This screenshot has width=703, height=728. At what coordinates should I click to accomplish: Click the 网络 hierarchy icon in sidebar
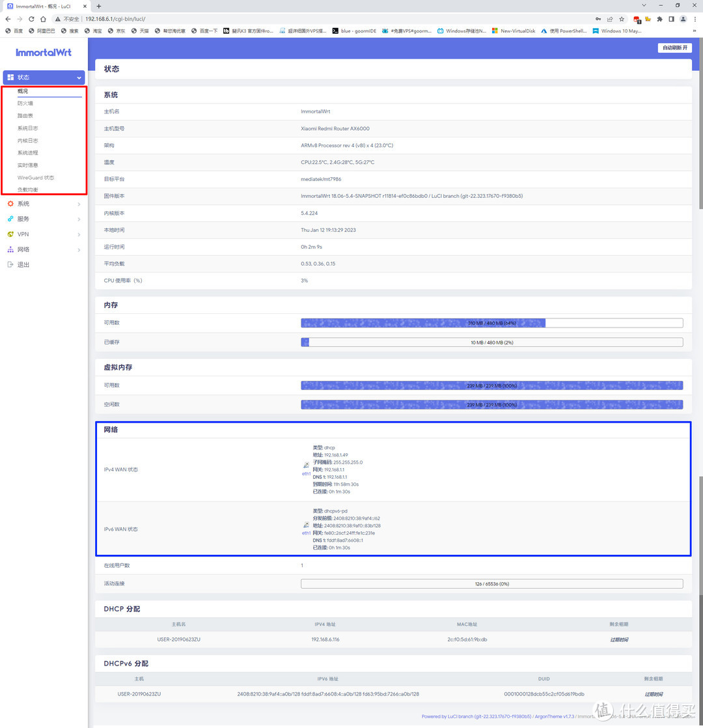click(10, 249)
